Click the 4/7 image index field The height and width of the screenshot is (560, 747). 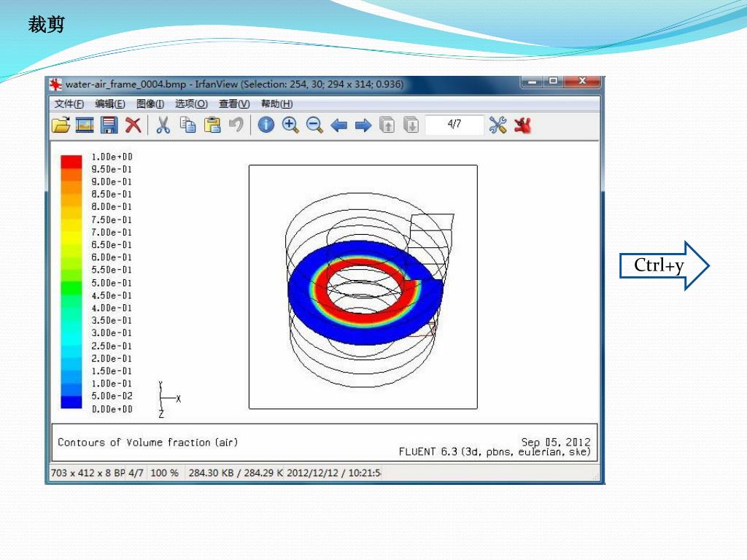click(x=454, y=125)
